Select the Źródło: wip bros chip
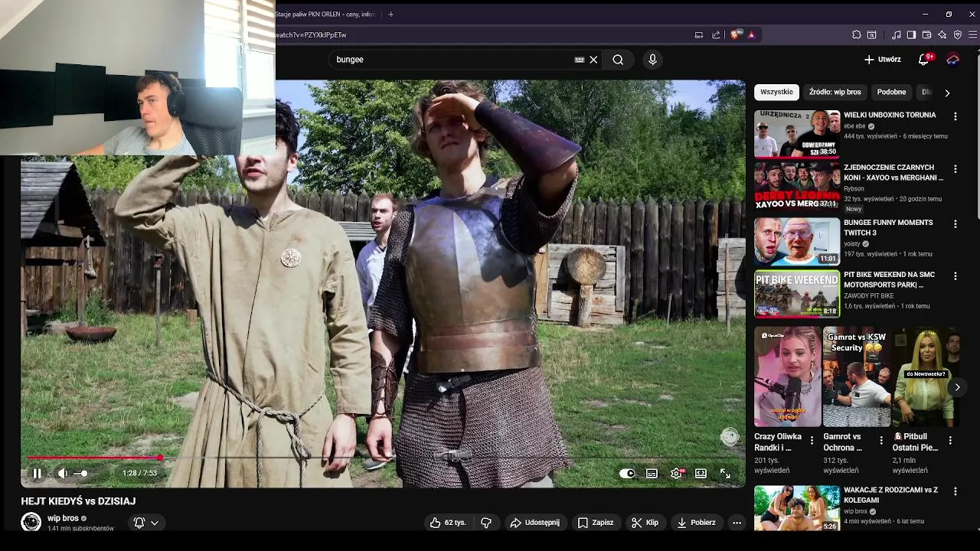980x551 pixels. [835, 93]
